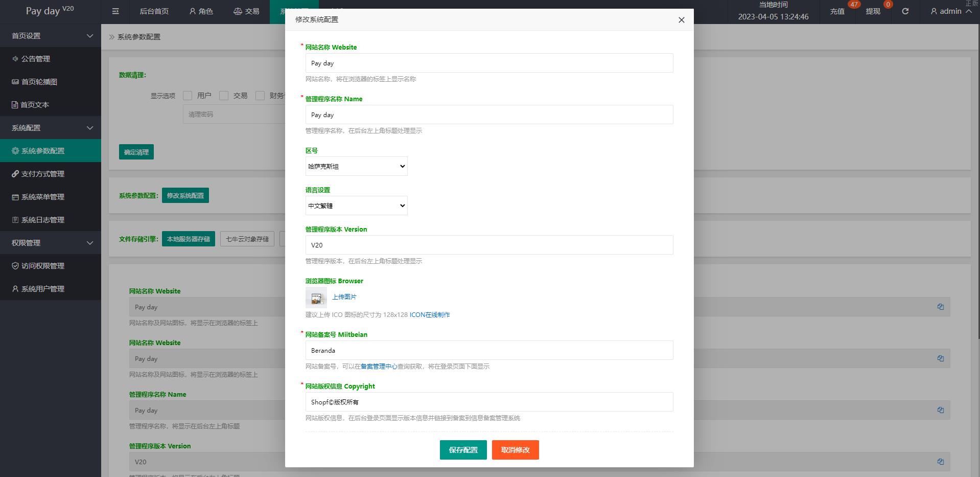
Task: Tick the 交易 checkbox under 数据清理
Action: click(224, 96)
